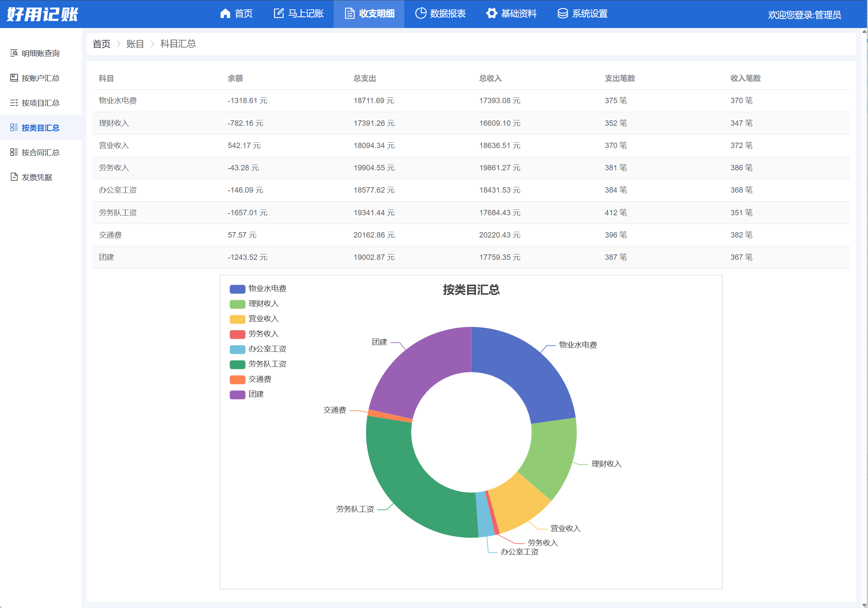This screenshot has width=868, height=608.
Task: Open the 数据报表 top menu
Action: pos(440,14)
